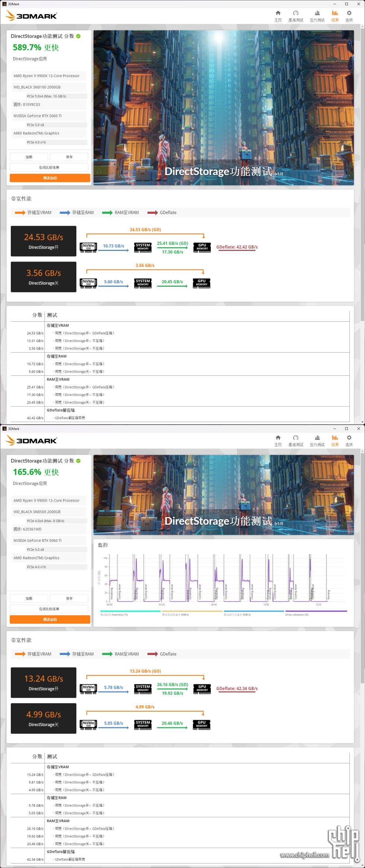Click 在线比较结果 button in the SN850X window
The height and width of the screenshot is (868, 365).
49,609
